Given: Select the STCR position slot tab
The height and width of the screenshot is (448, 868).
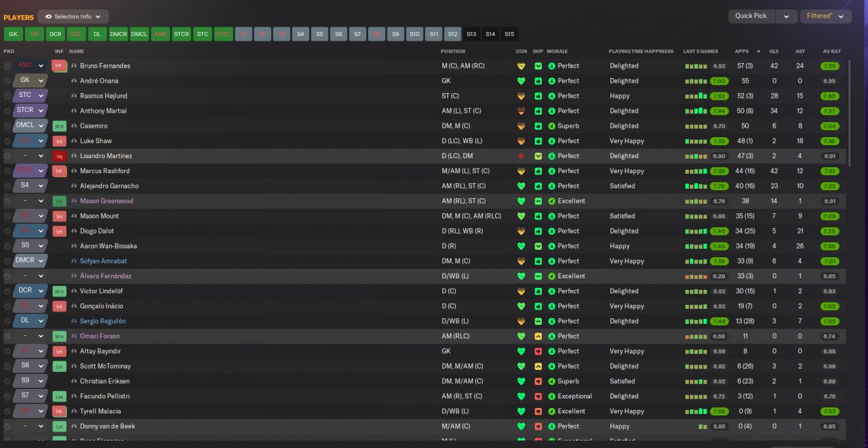Looking at the screenshot, I should coord(182,34).
